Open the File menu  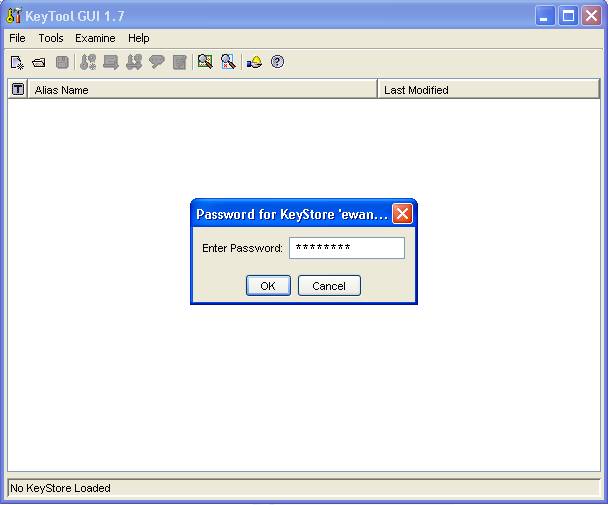click(x=17, y=38)
